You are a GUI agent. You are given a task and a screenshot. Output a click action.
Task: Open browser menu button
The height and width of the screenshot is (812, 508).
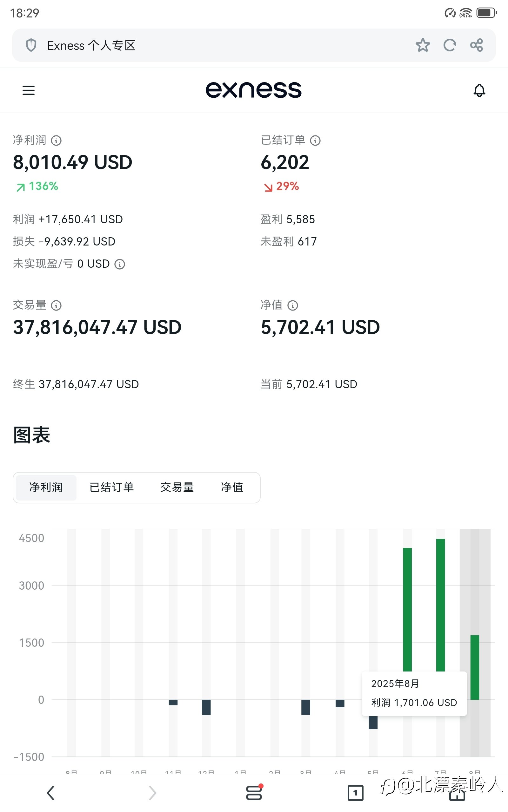(254, 793)
